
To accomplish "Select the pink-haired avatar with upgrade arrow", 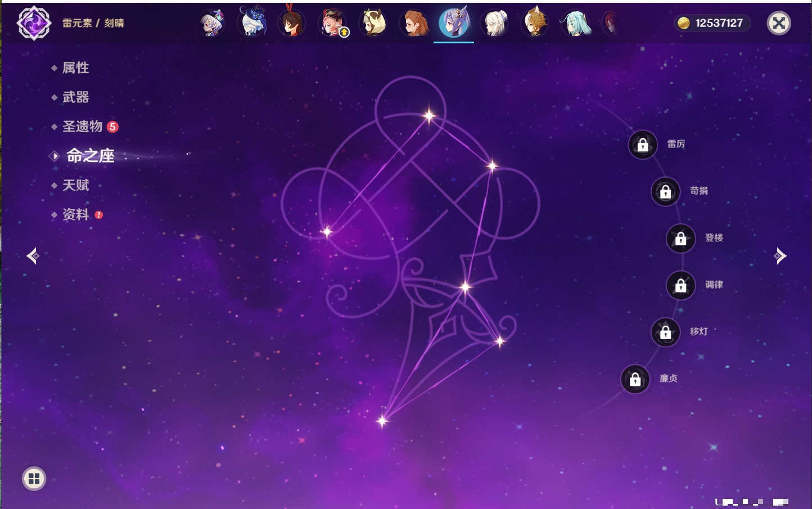I will [333, 24].
